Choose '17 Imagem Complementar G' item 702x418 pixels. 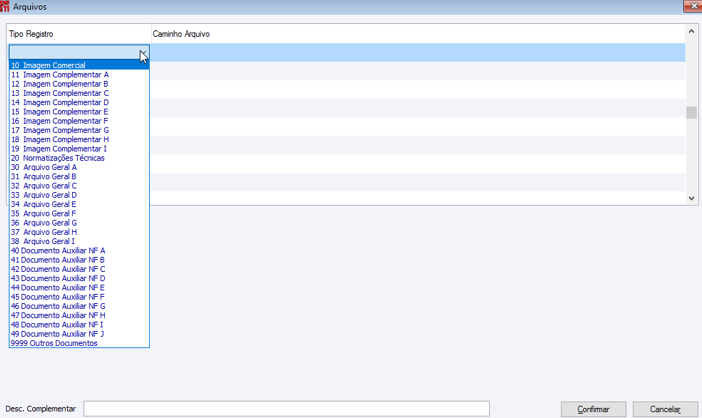tap(79, 130)
